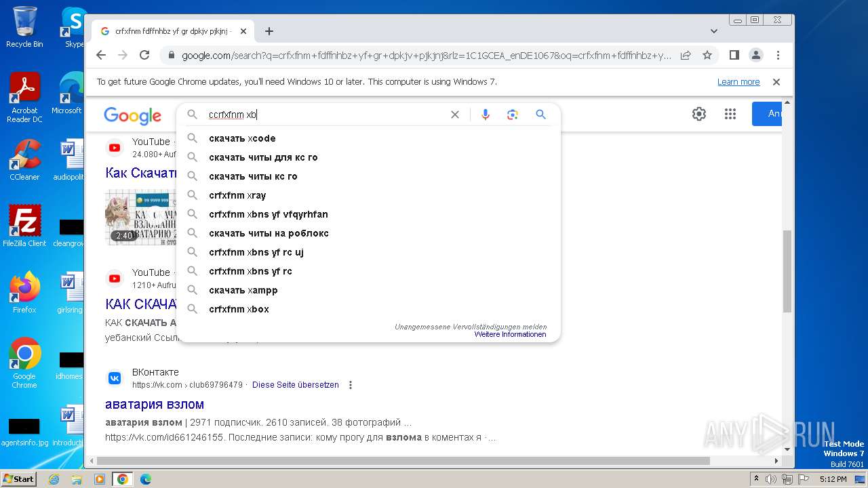Select suggestion "crfxfnm xbns yf vfqyrhfan"

click(x=368, y=214)
